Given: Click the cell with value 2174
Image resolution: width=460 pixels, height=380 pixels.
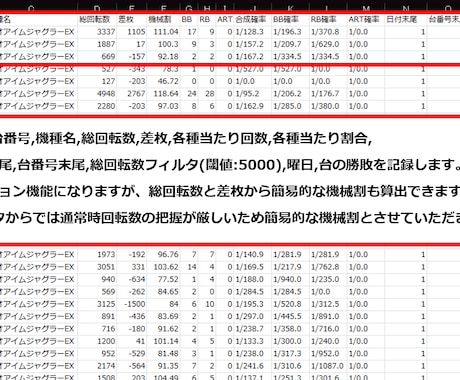Looking at the screenshot, I should 97,366.
